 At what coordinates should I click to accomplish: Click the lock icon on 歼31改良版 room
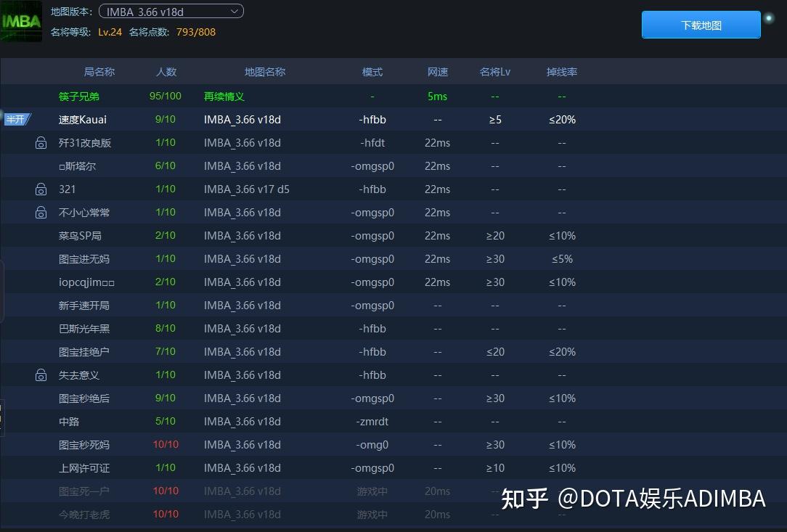(x=40, y=142)
